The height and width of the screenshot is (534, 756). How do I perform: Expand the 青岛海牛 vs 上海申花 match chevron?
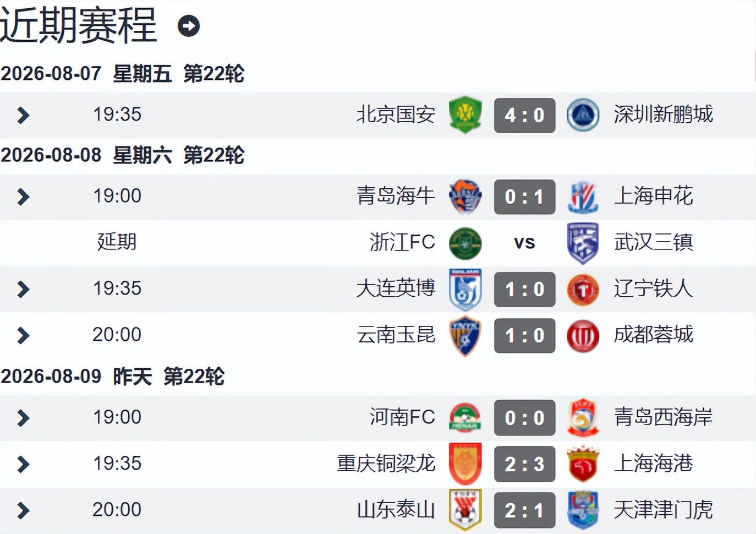23,197
